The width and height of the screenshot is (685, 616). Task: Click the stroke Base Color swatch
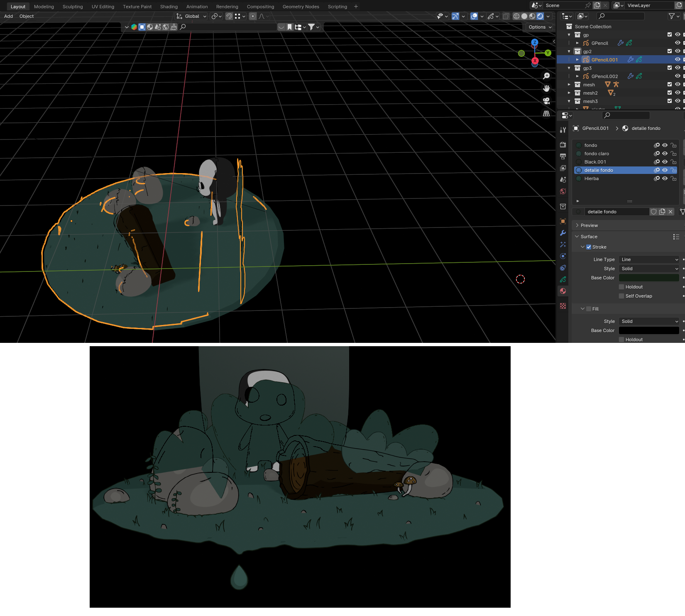pos(649,278)
